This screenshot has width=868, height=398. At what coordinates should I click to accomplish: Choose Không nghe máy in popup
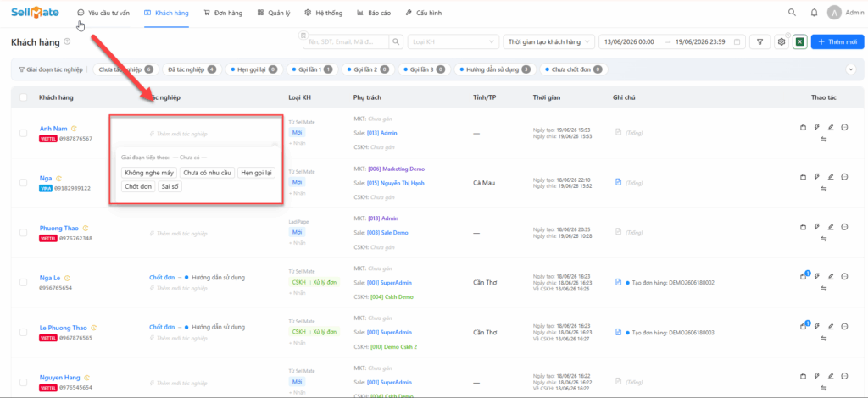click(149, 173)
